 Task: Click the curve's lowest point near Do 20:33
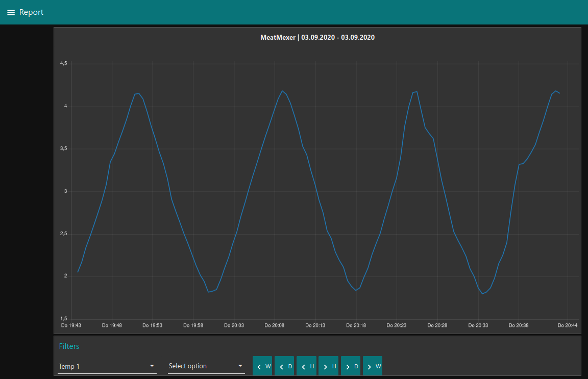[483, 293]
